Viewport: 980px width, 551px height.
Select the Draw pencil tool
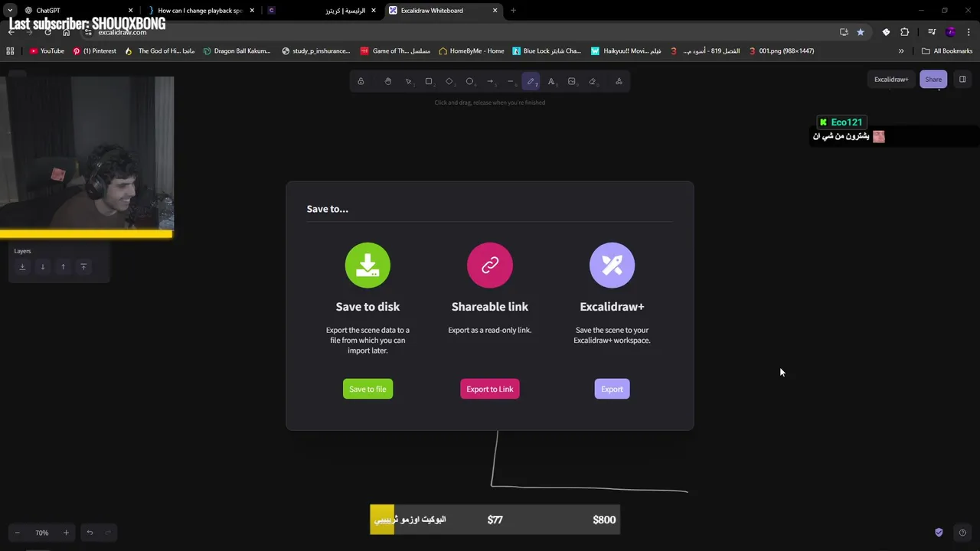(531, 81)
